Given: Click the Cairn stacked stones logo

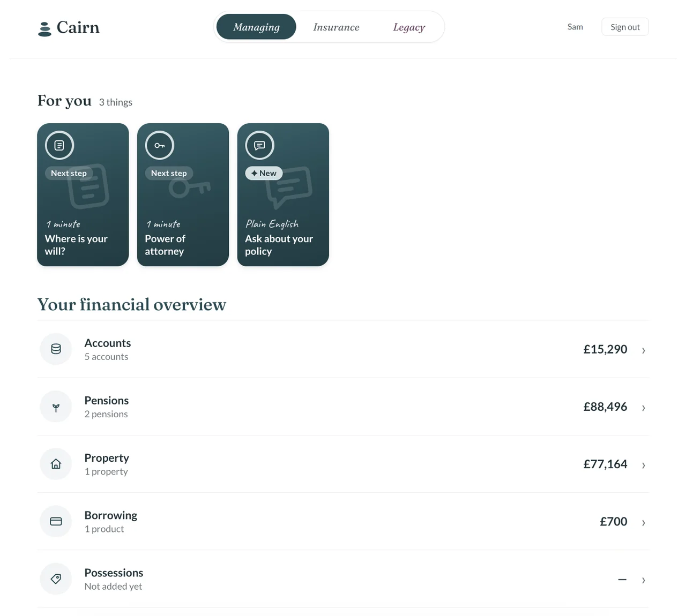Looking at the screenshot, I should 45,29.
